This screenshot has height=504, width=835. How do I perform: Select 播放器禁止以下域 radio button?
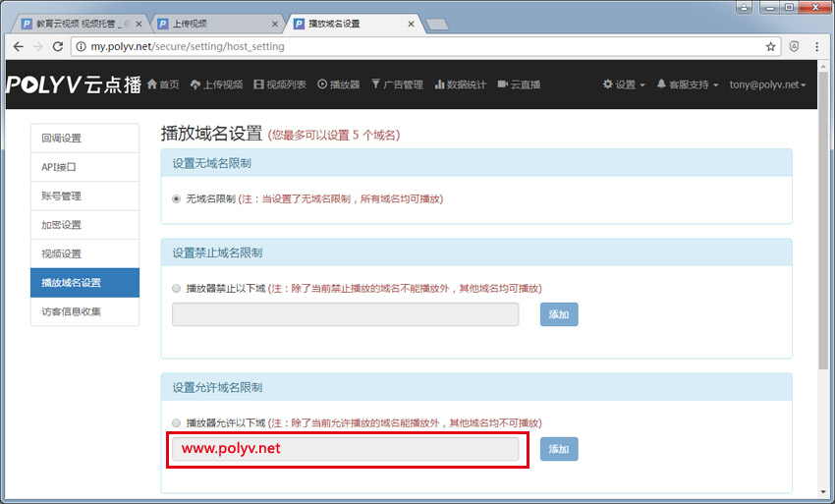177,289
